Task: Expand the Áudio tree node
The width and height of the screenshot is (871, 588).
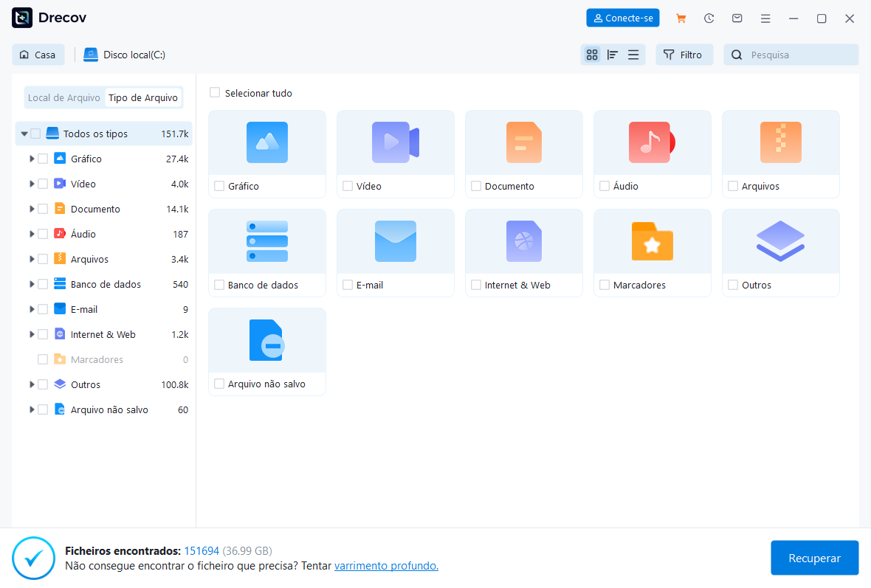Action: [x=32, y=234]
